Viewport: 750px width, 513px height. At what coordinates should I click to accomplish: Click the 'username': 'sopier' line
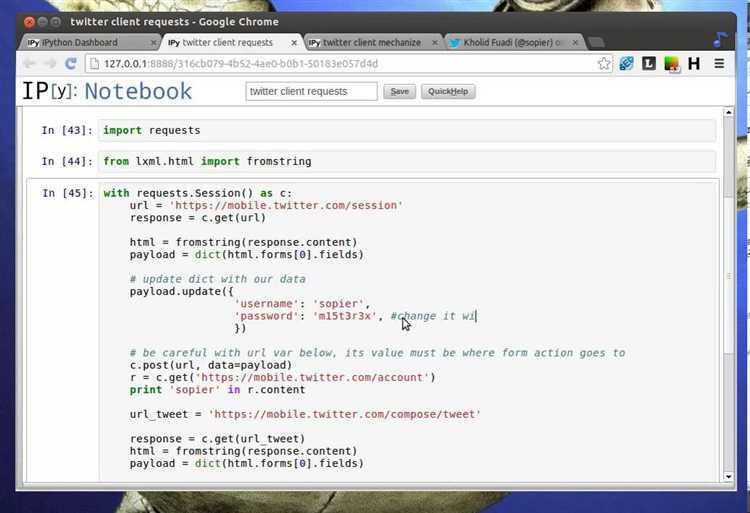coord(302,304)
